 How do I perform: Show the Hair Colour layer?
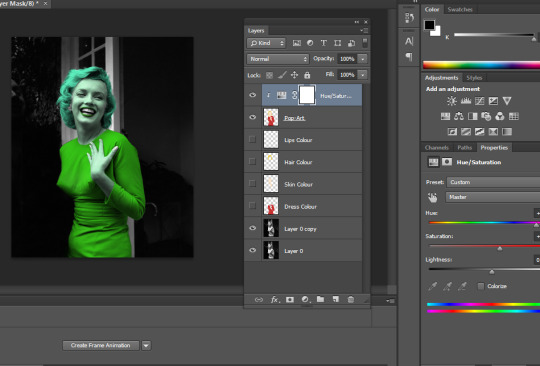[x=252, y=161]
